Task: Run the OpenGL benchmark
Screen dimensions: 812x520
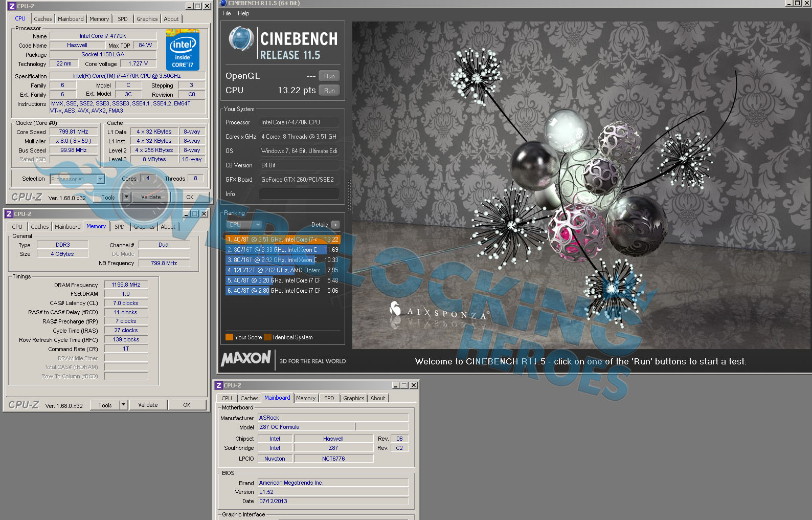Action: coord(329,76)
